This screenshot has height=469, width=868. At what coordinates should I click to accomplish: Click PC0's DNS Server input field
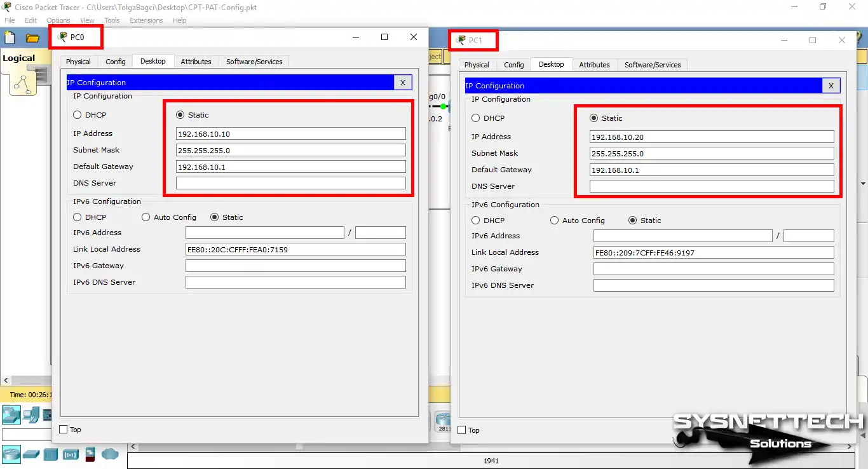click(x=290, y=182)
